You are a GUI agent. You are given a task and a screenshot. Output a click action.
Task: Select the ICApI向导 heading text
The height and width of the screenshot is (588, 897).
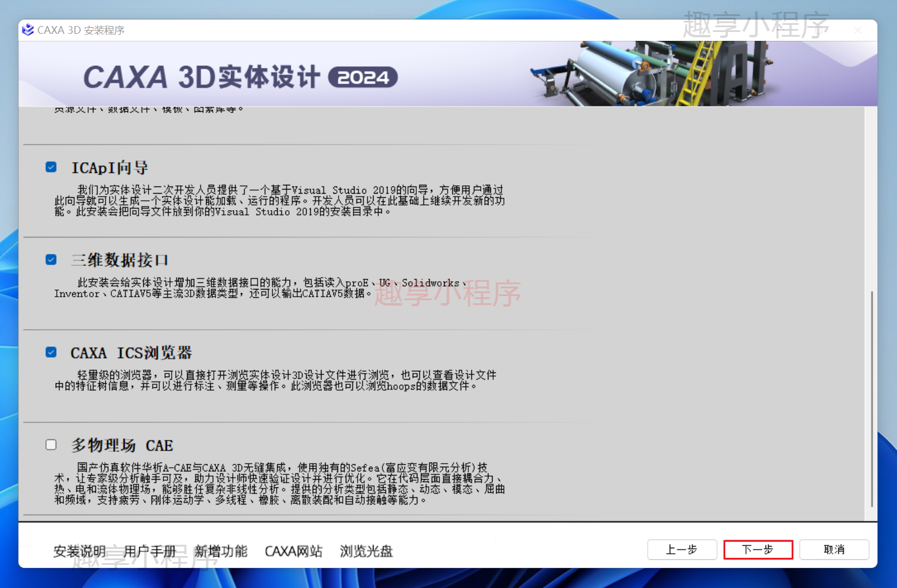[x=110, y=168]
